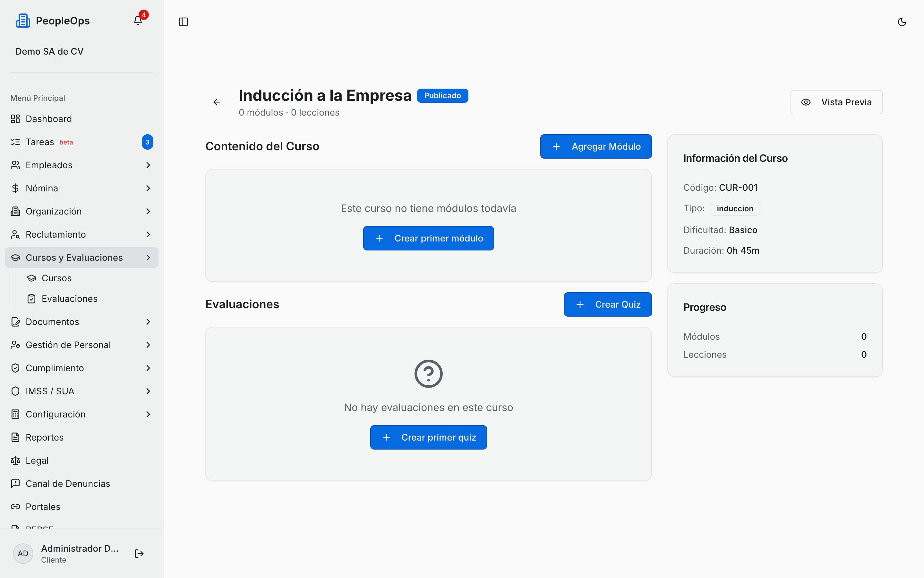
Task: Click the Nómina dollar icon
Action: click(x=15, y=188)
